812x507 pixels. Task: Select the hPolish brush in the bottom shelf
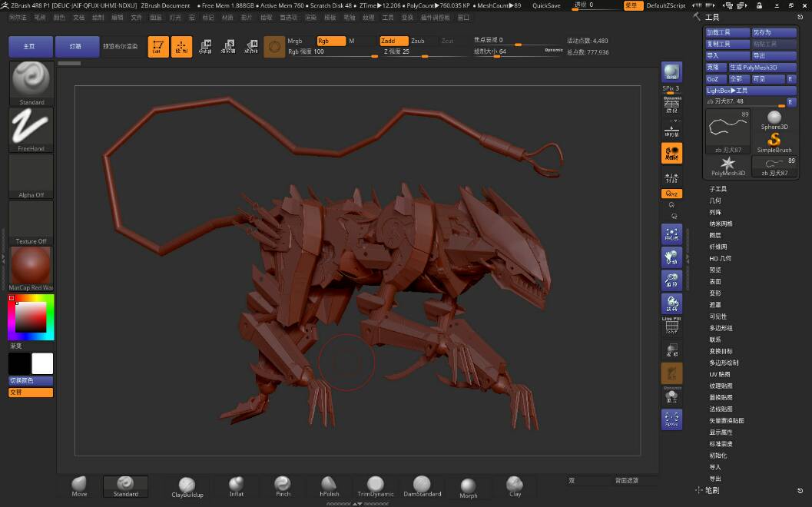pyautogui.click(x=329, y=485)
